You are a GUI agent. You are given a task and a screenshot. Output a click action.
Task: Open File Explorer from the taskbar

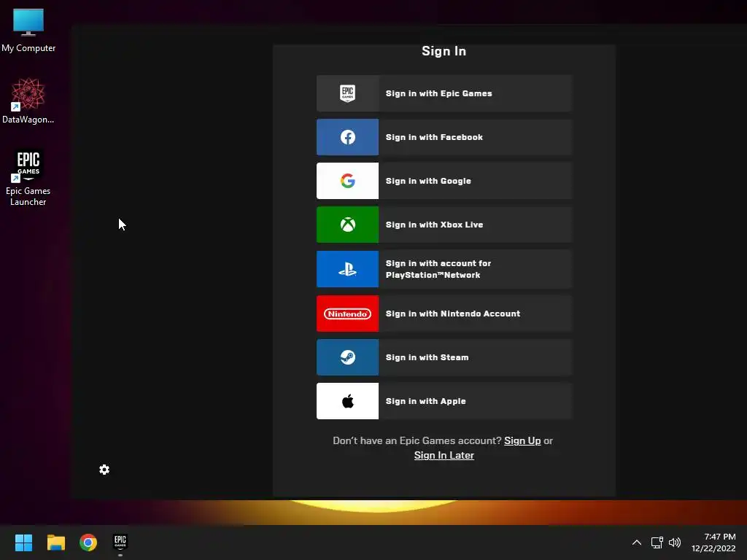(55, 542)
